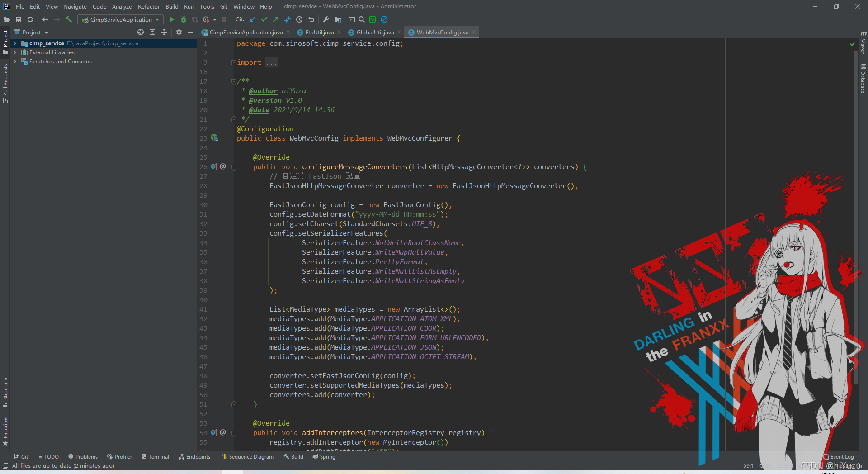Viewport: 868px width, 474px height.
Task: Navigate back with the left arrow
Action: 45,19
